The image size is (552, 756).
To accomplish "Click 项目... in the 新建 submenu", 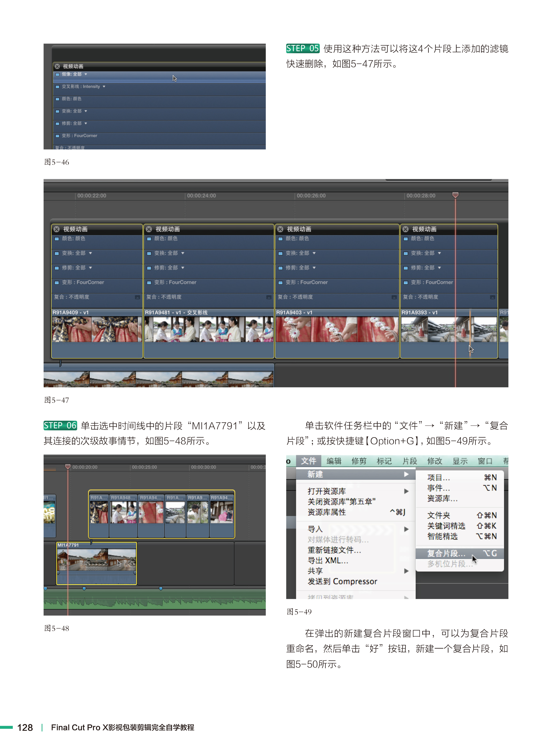I will (x=438, y=478).
